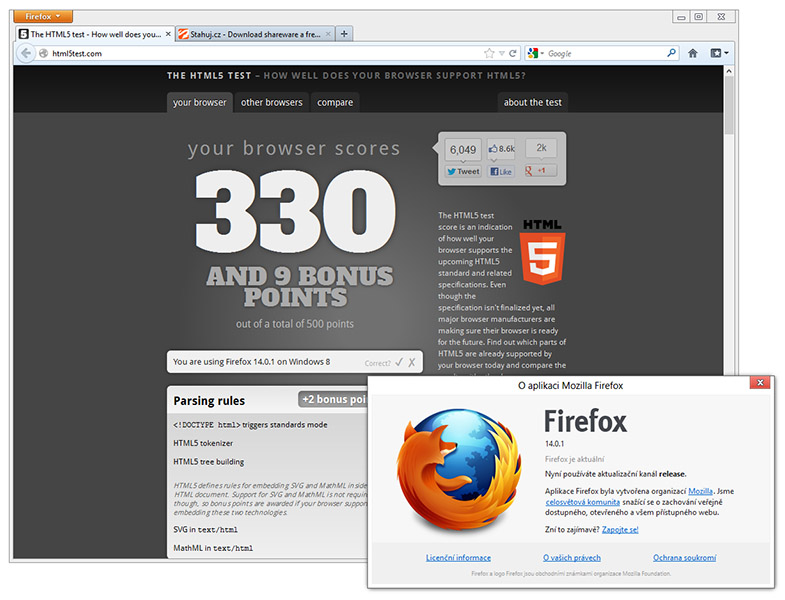Click the site identity globe icon
Viewport: 785px width, 600px height.
[x=44, y=53]
